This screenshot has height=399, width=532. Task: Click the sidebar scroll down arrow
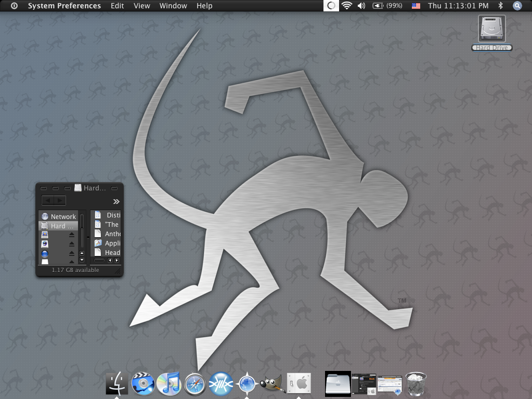(x=82, y=260)
